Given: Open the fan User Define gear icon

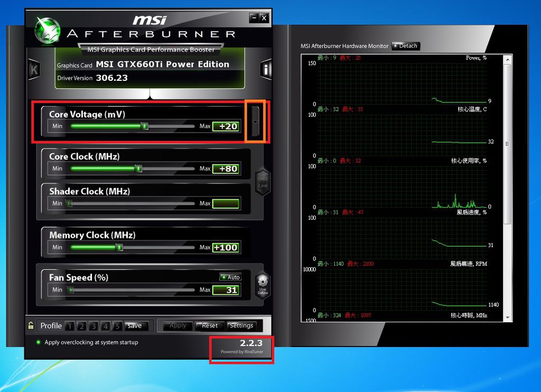Looking at the screenshot, I should (x=263, y=285).
